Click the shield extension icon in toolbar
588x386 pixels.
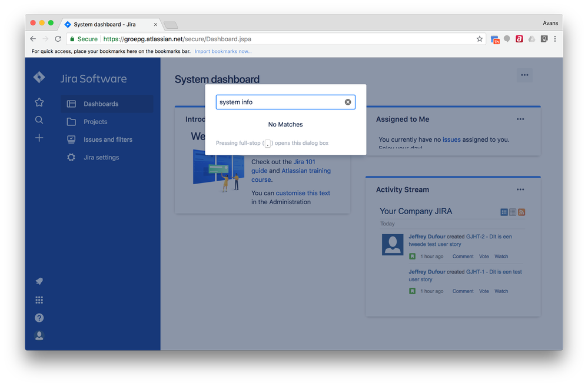click(544, 39)
